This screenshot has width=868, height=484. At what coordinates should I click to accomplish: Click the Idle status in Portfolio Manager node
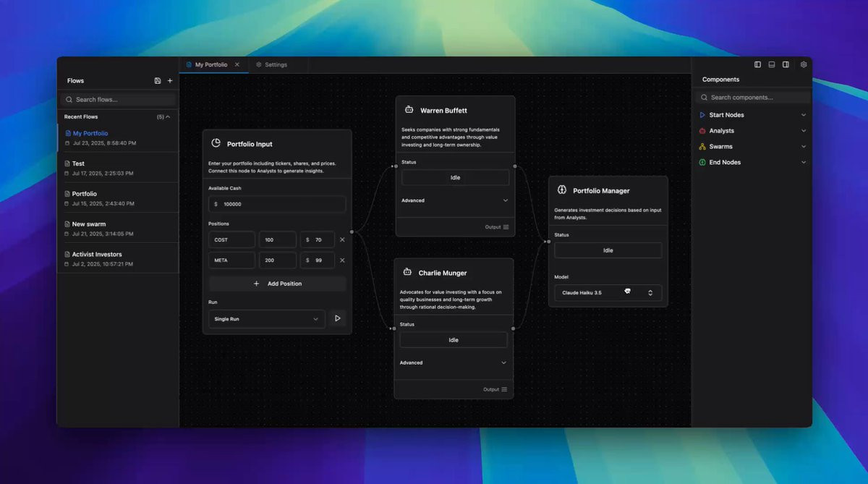point(608,250)
